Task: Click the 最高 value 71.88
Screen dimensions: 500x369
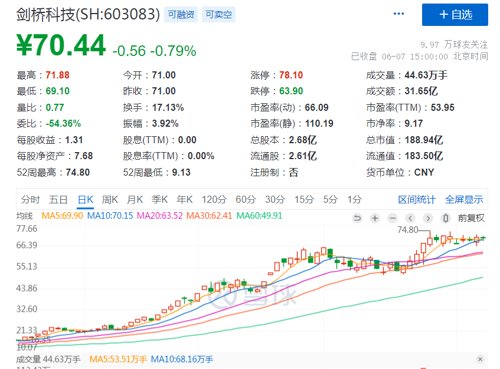Action: 57,75
